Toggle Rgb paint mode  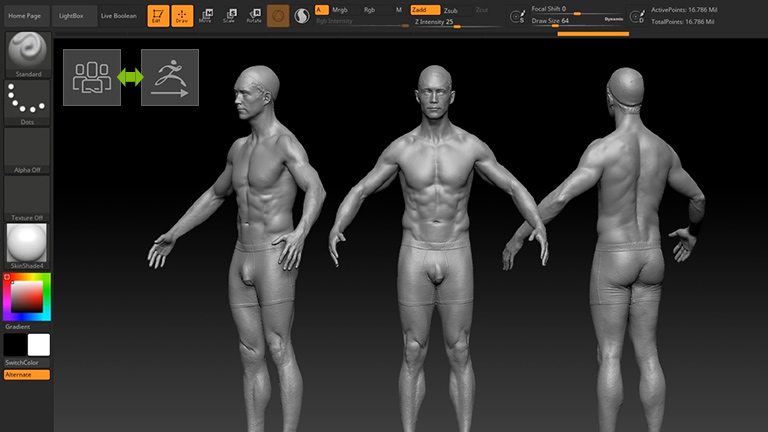[x=369, y=9]
